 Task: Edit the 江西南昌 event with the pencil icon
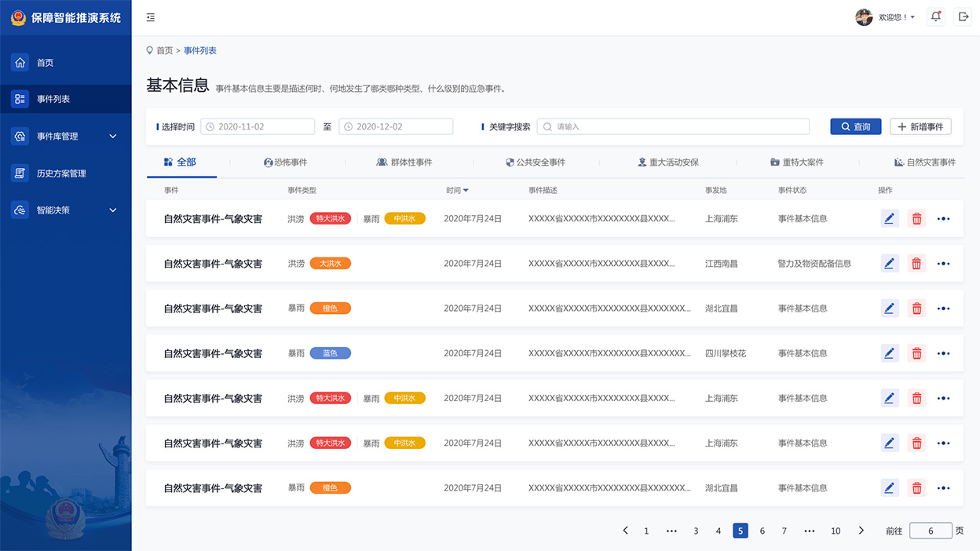(890, 264)
